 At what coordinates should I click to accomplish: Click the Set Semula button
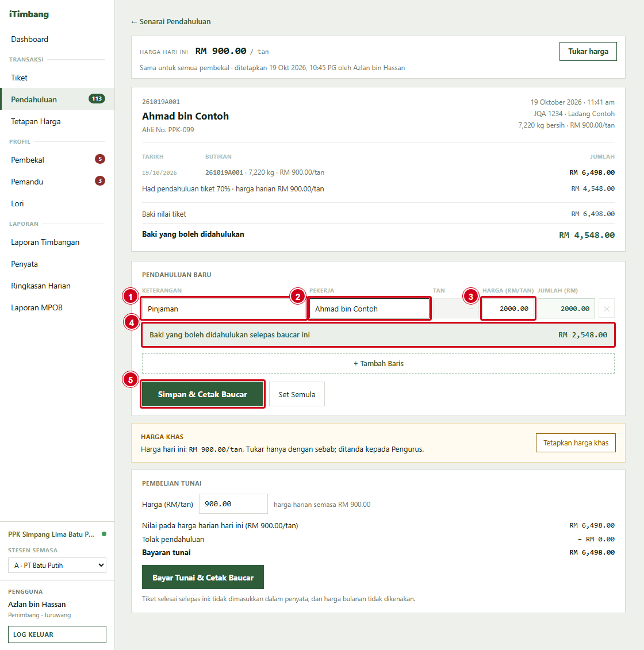coord(297,394)
